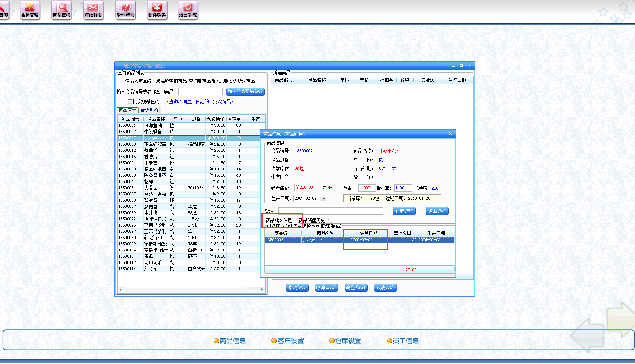Viewport: 635px width, 364px height.
Task: Click 确定(F5) in the product info dialog
Action: pos(404,211)
